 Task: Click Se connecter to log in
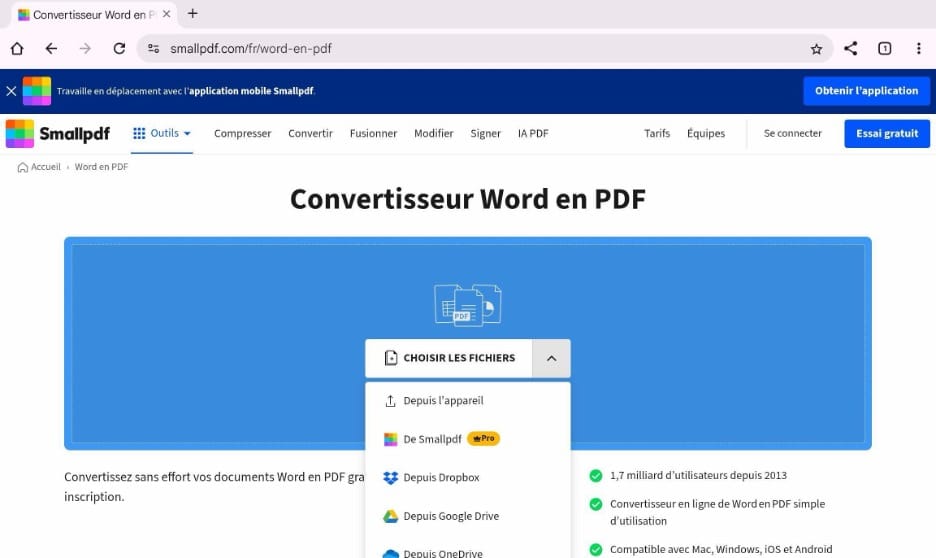tap(793, 134)
